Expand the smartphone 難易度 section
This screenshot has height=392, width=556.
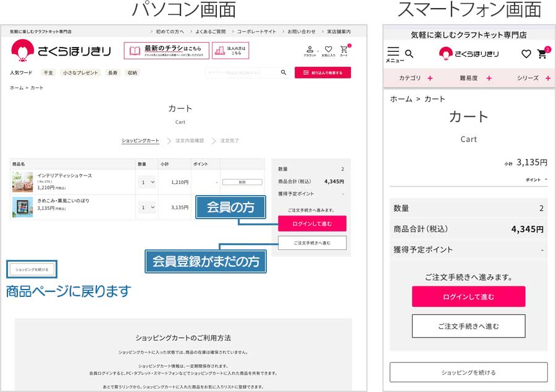[x=476, y=78]
